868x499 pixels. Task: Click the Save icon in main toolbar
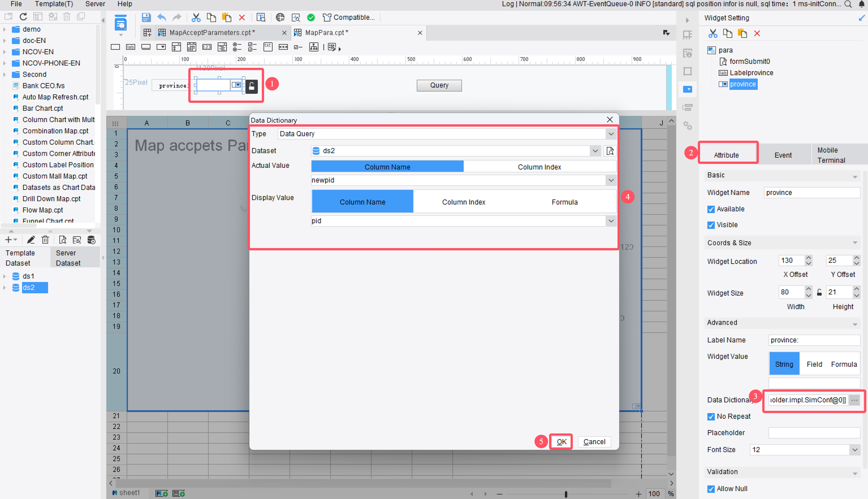pyautogui.click(x=146, y=17)
